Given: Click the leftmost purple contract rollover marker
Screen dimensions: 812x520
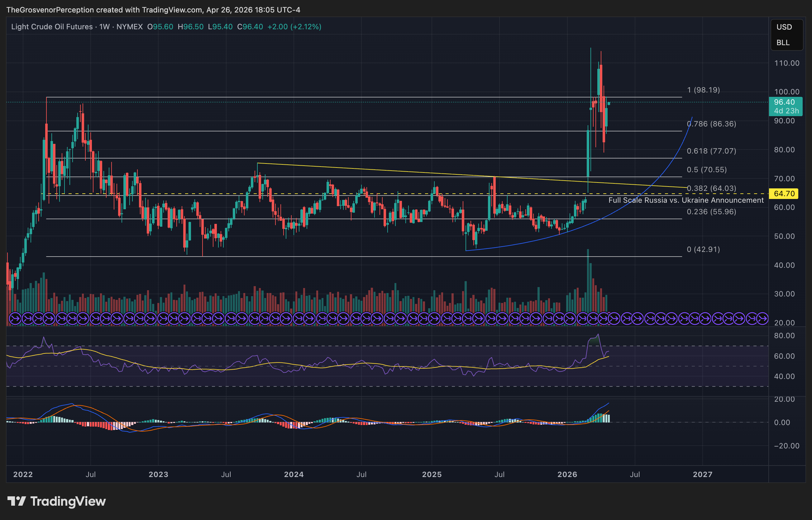Looking at the screenshot, I should tap(15, 319).
